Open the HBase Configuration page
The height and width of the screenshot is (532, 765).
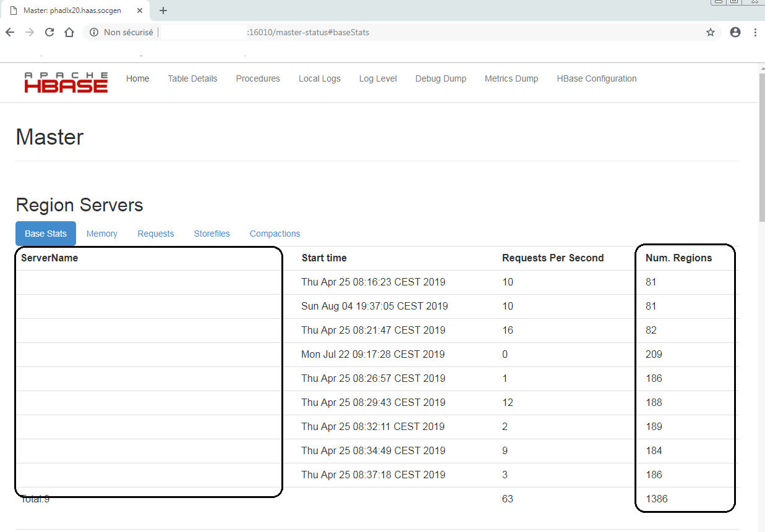pos(596,78)
